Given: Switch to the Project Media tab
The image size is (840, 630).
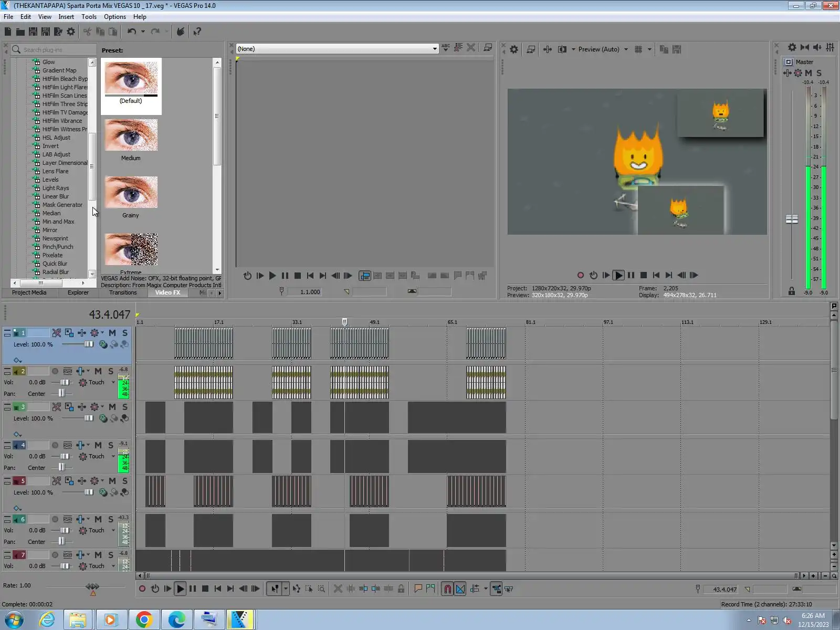Looking at the screenshot, I should [29, 292].
